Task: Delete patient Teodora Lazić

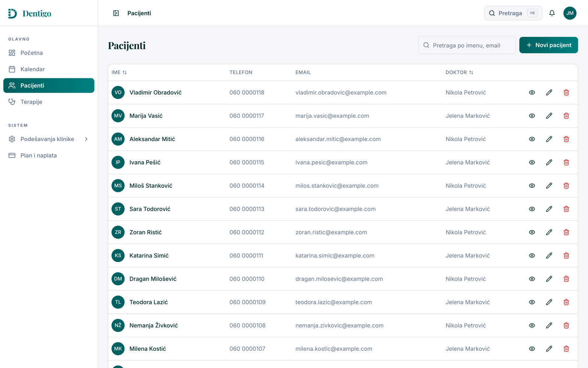Action: [566, 302]
